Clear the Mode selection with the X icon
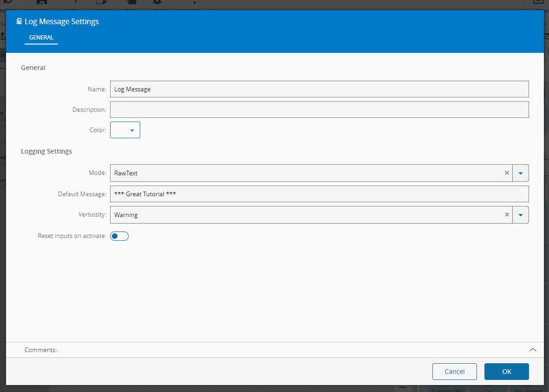 pyautogui.click(x=507, y=173)
